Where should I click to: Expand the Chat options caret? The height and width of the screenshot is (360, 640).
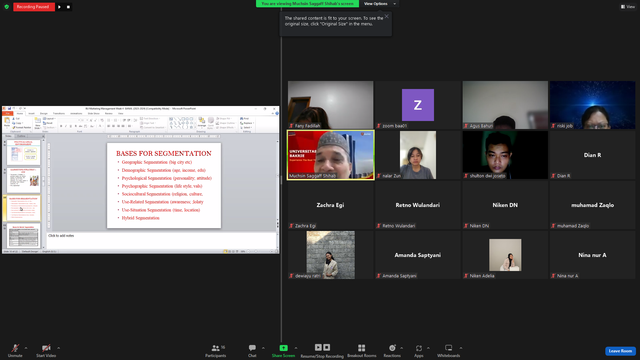(263, 348)
